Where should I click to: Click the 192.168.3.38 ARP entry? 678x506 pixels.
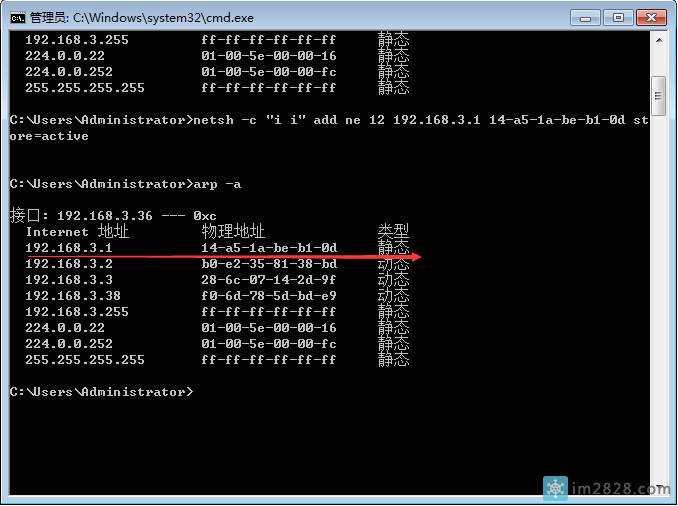(73, 296)
